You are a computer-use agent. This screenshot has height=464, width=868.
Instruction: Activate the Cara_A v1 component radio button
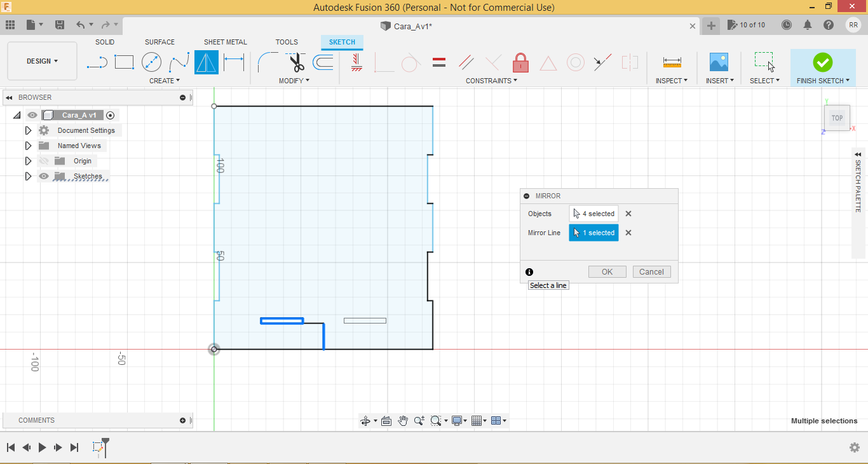[x=111, y=115]
